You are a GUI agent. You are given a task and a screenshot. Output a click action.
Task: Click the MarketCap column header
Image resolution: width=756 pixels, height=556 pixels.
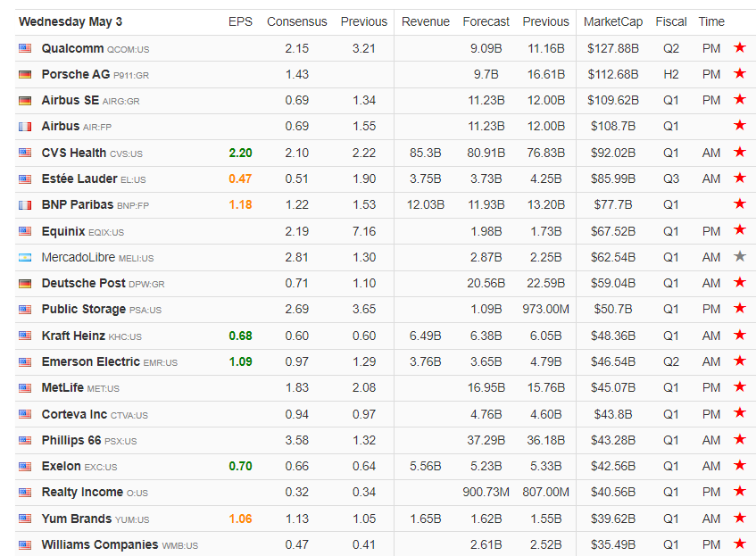point(613,21)
